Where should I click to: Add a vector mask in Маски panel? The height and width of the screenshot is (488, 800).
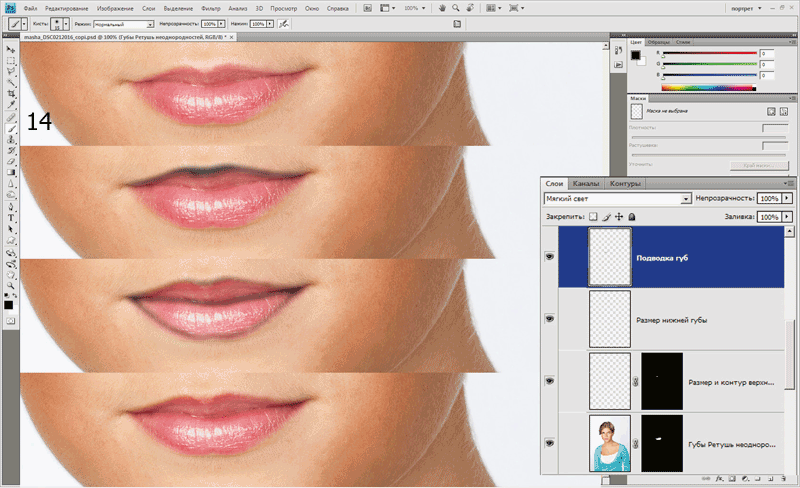(x=784, y=111)
